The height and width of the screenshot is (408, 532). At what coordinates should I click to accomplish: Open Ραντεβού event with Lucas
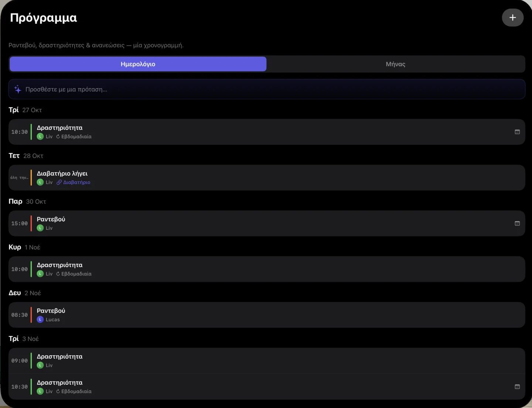pos(267,315)
